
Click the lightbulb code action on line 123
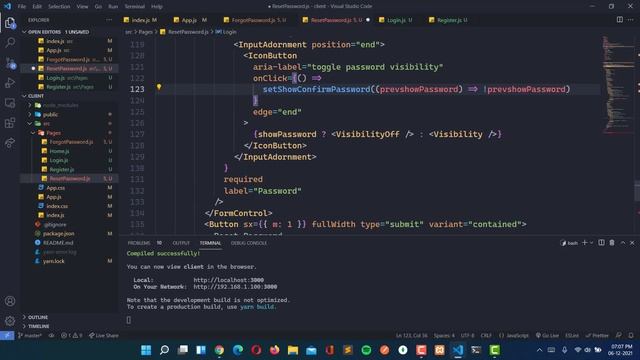click(x=159, y=87)
